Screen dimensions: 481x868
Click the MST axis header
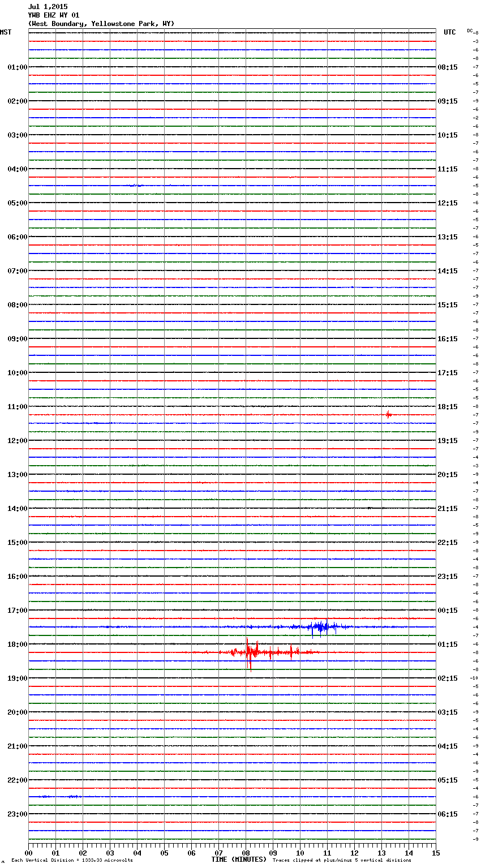click(x=6, y=32)
